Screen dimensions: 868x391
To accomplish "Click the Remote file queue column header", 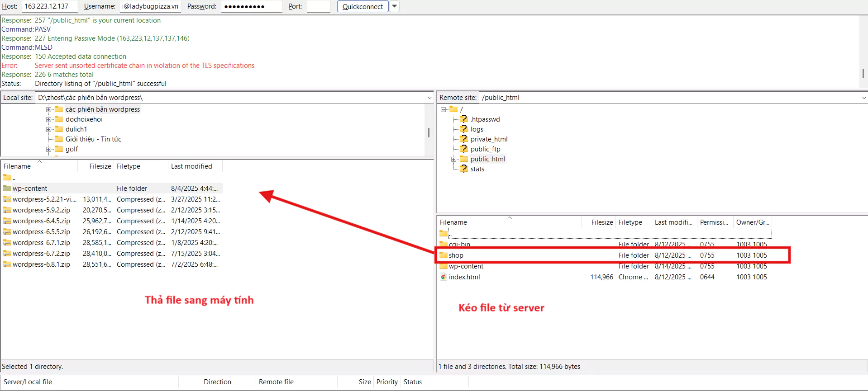I will pyautogui.click(x=296, y=382).
